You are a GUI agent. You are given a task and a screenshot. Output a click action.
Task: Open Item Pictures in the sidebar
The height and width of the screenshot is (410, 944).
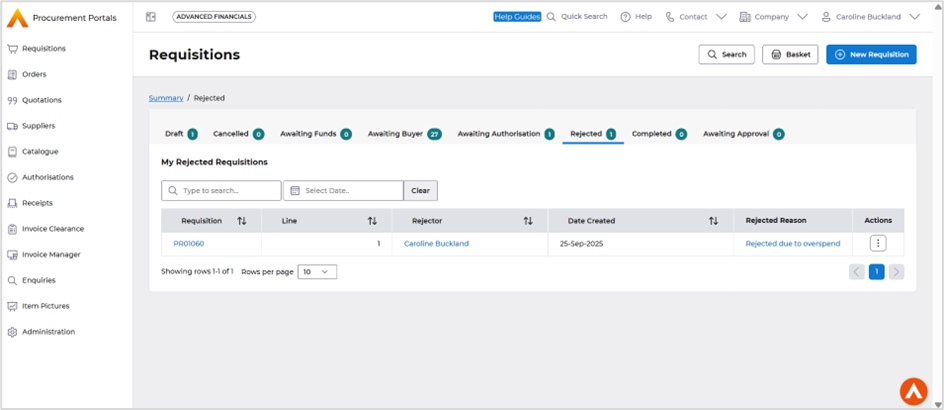pyautogui.click(x=45, y=306)
